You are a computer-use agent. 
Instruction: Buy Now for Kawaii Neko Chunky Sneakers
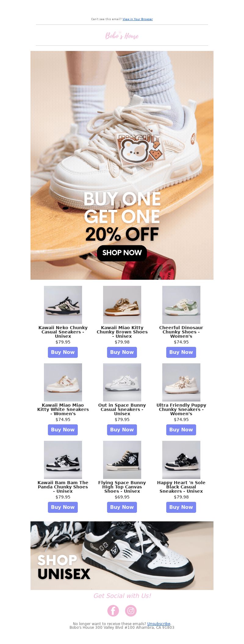pyautogui.click(x=63, y=352)
